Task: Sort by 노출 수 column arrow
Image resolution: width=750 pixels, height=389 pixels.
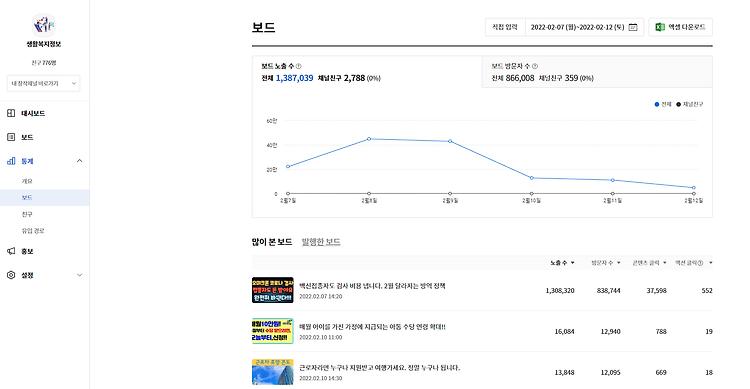Action: point(573,263)
